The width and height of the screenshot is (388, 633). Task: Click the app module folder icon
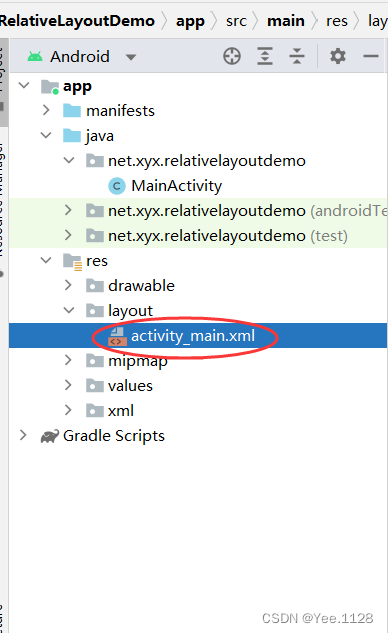coord(50,87)
